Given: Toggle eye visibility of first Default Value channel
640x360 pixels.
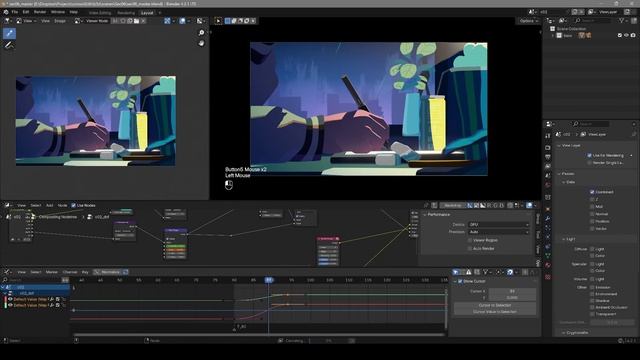Looking at the screenshot, I should (10, 299).
